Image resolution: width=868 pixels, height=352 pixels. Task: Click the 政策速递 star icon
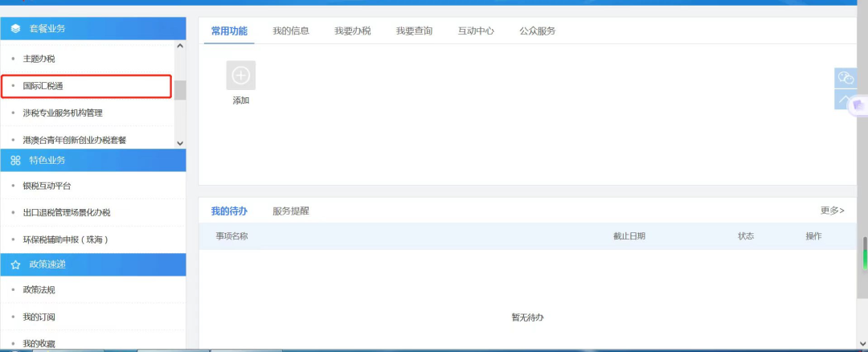pos(15,265)
